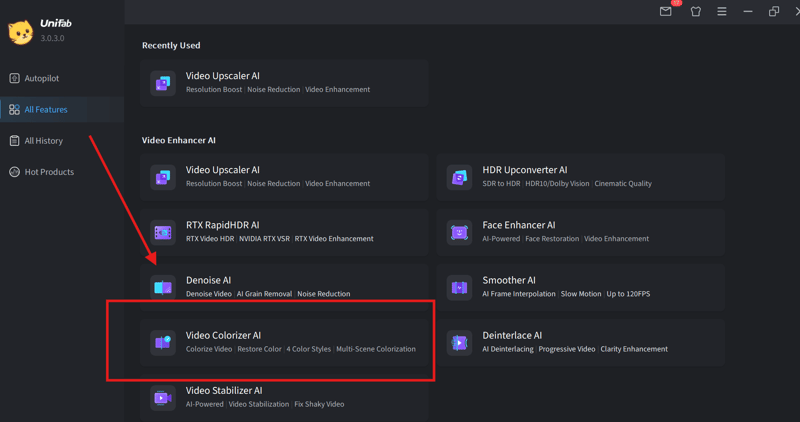Select Autopilot in the sidebar
Screen dimensions: 800x422
(x=41, y=78)
